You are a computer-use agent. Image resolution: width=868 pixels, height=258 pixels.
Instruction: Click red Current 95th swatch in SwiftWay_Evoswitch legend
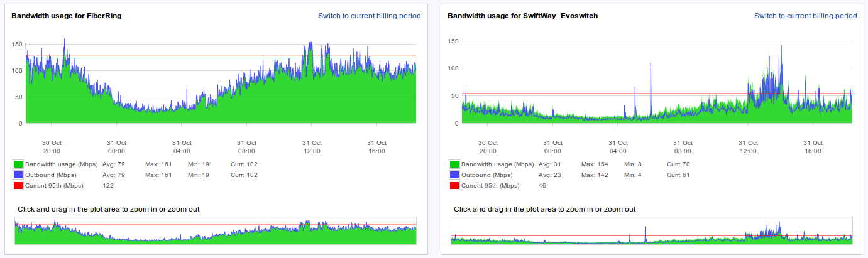point(454,186)
